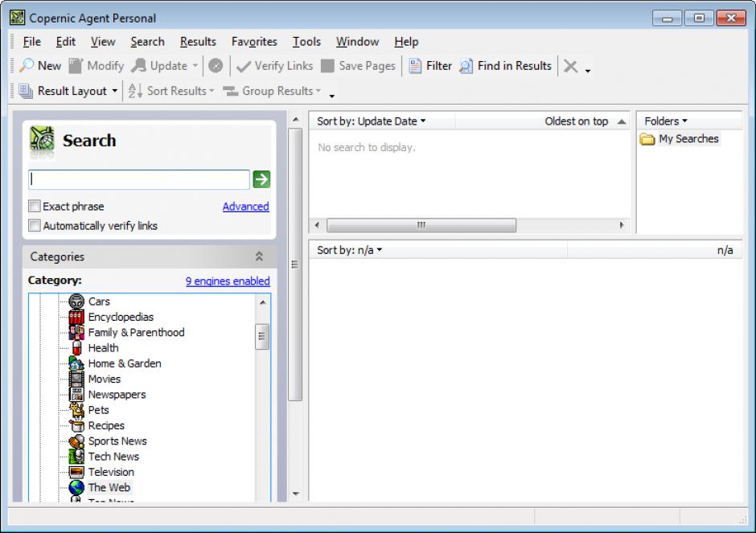Toggle Oldest on top sort order

coord(585,121)
